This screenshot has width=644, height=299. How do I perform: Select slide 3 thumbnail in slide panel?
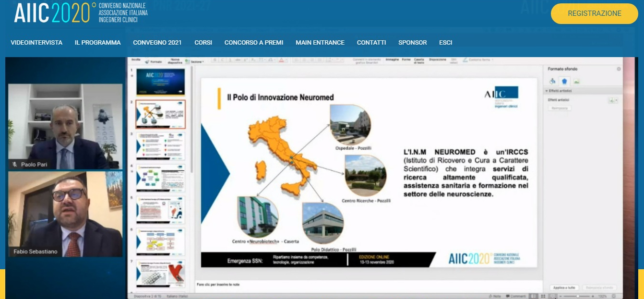coord(160,146)
